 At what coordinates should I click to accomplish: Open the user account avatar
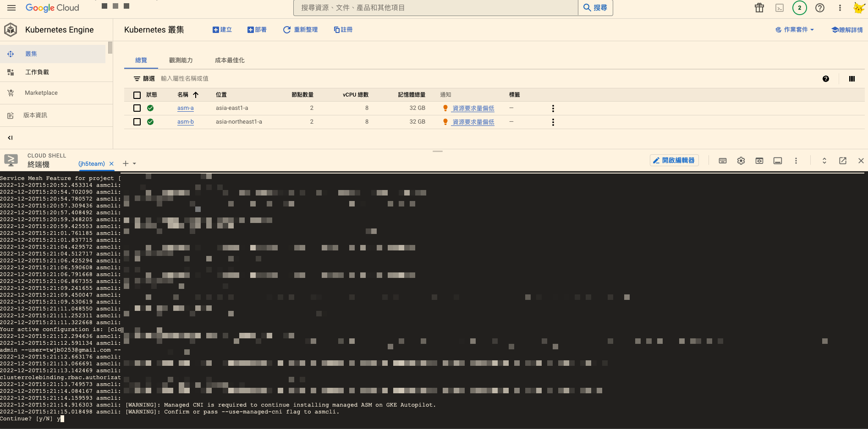click(859, 8)
